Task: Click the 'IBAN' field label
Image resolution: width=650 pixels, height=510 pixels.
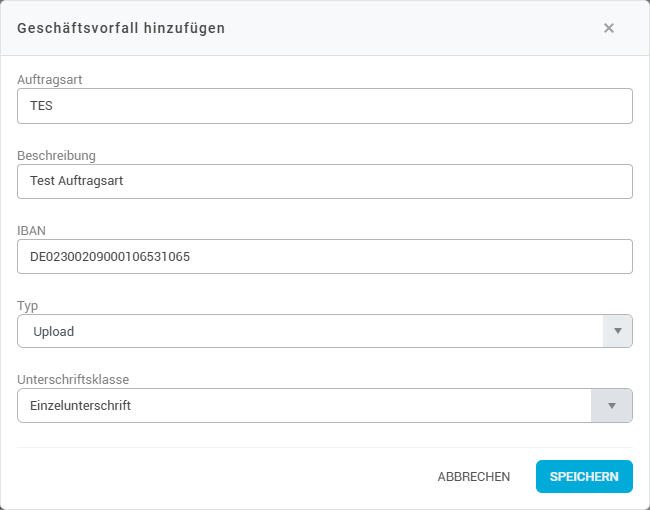Action: (x=32, y=230)
